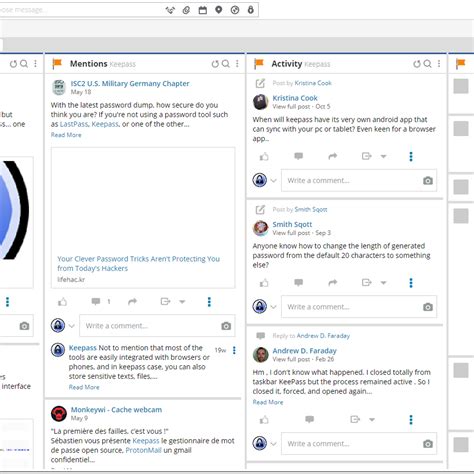Screen dimensions: 474x474
Task: Attach photo to comment on Smith Sqott's post
Action: (428, 307)
